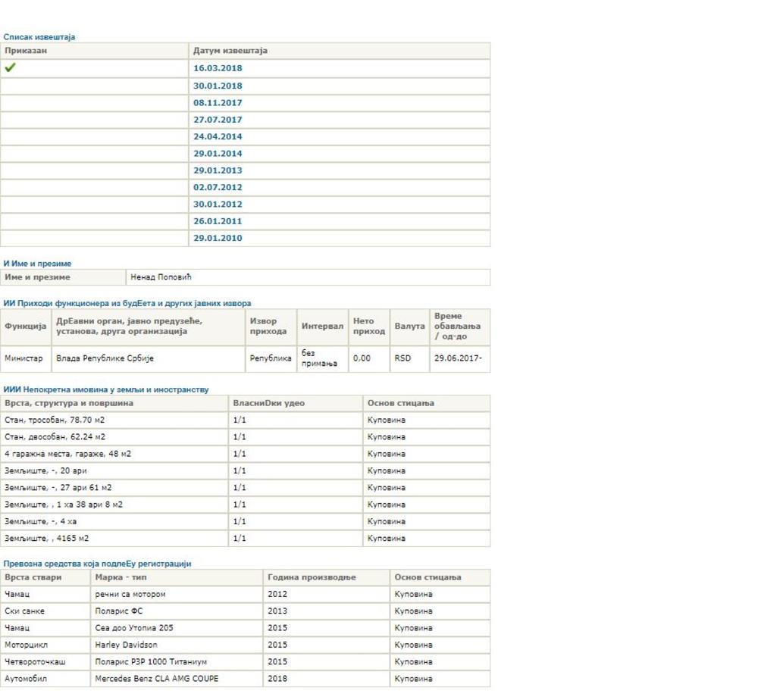
Task: Click the green checkmark in the Приказан column
Action: [10, 68]
